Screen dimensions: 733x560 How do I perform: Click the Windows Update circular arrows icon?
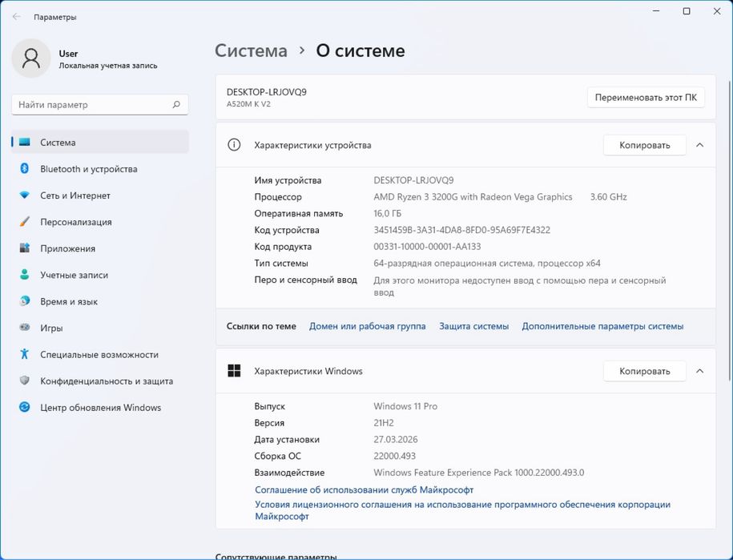coord(24,407)
